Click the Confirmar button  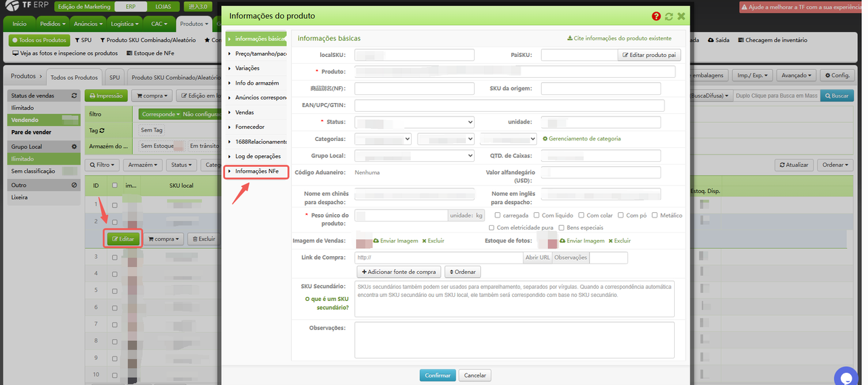pyautogui.click(x=437, y=375)
